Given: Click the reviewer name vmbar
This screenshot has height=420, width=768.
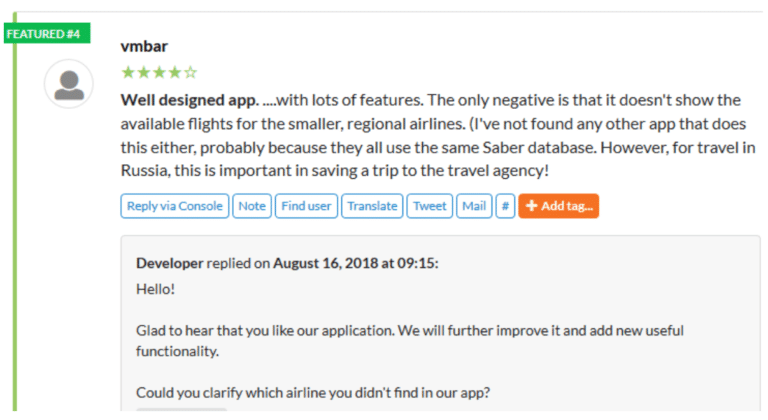Looking at the screenshot, I should point(144,47).
